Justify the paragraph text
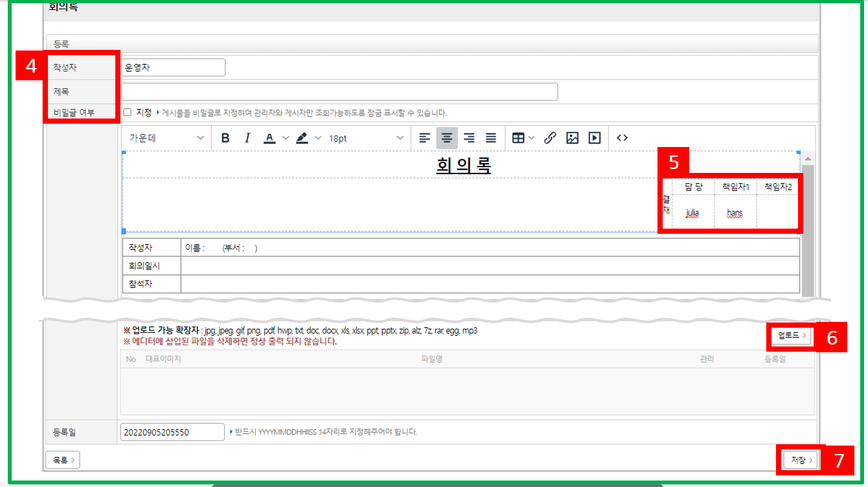 point(491,138)
